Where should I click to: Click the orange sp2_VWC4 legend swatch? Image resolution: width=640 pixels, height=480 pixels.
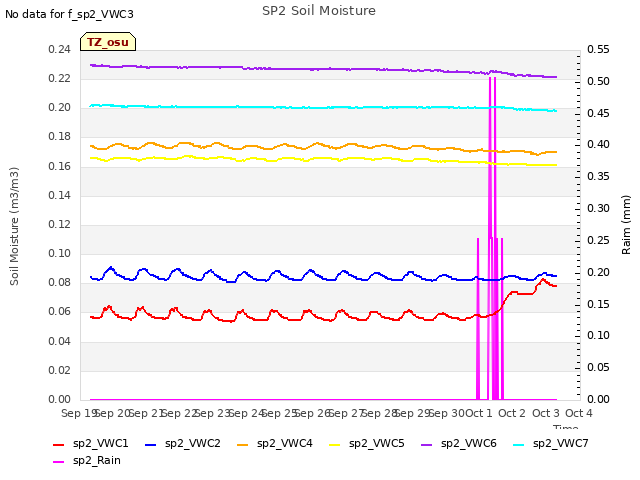243,444
